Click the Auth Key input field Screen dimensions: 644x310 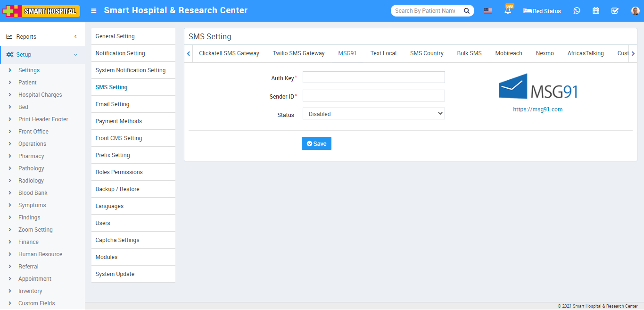click(x=373, y=77)
